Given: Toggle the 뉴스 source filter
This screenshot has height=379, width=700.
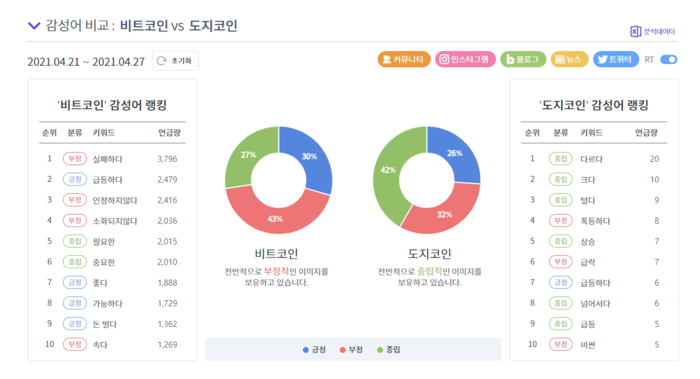Looking at the screenshot, I should point(569,59).
